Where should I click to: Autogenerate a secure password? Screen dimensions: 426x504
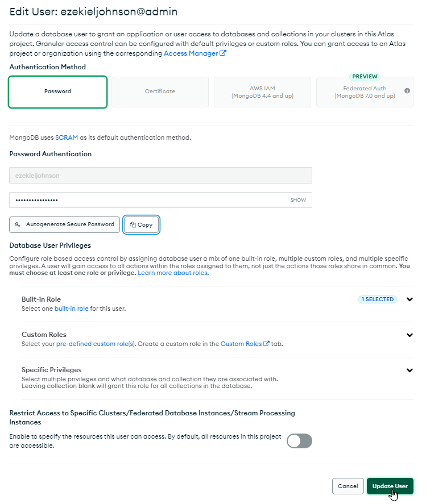(x=64, y=224)
